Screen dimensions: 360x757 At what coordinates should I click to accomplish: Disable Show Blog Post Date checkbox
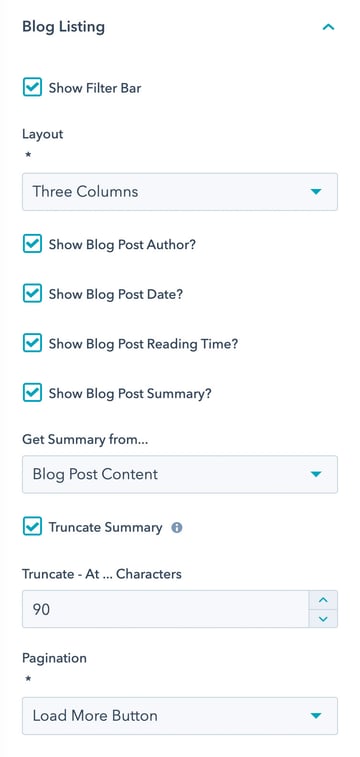pyautogui.click(x=32, y=294)
